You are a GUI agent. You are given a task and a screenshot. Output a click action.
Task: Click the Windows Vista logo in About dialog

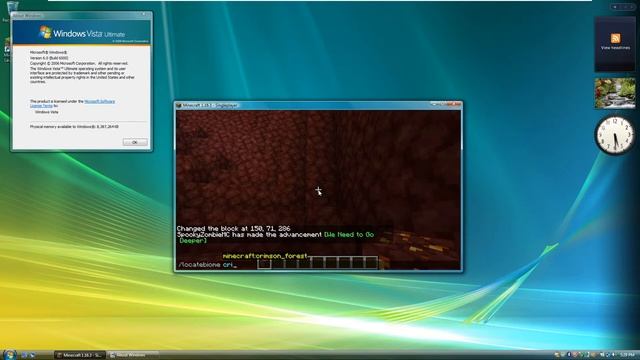tap(45, 32)
